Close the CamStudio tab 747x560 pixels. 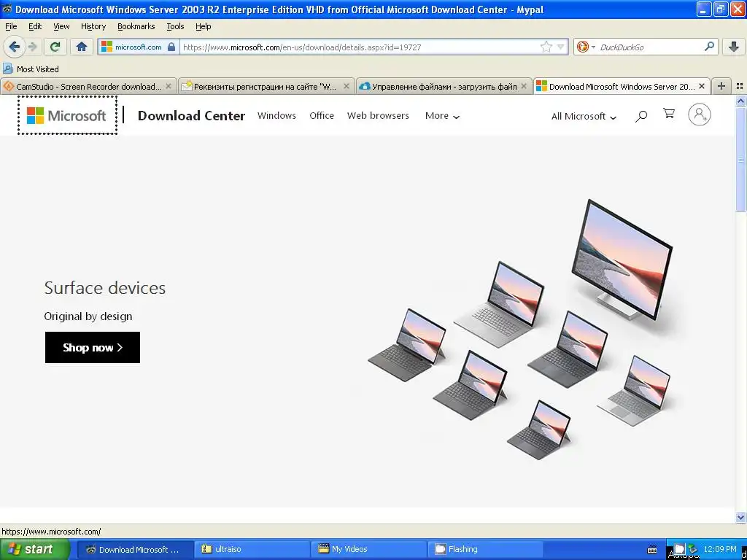coord(169,86)
